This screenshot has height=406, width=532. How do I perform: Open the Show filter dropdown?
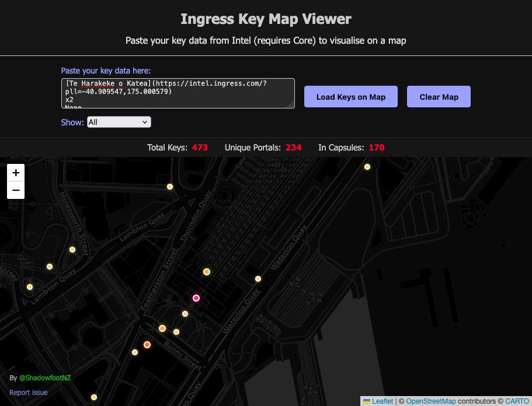(119, 122)
